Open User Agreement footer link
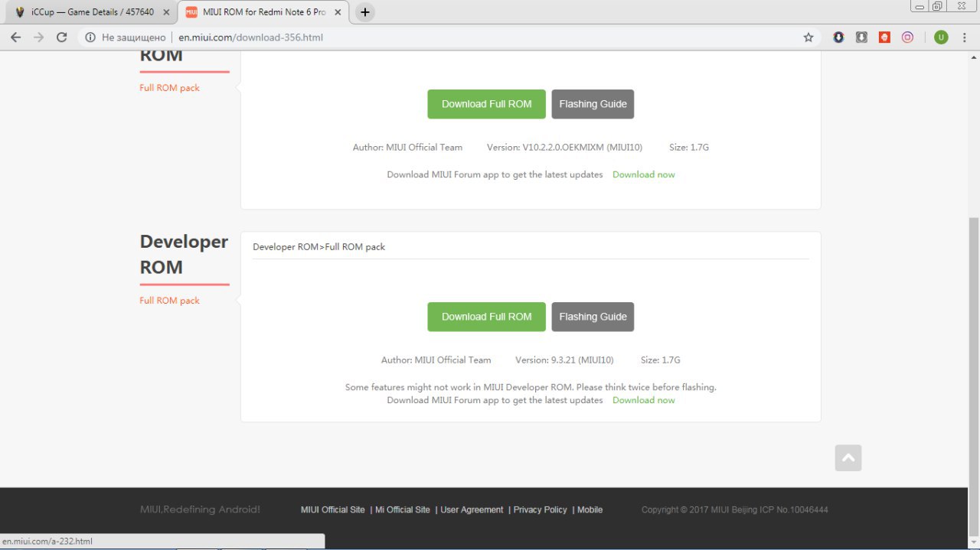980x550 pixels. 472,509
